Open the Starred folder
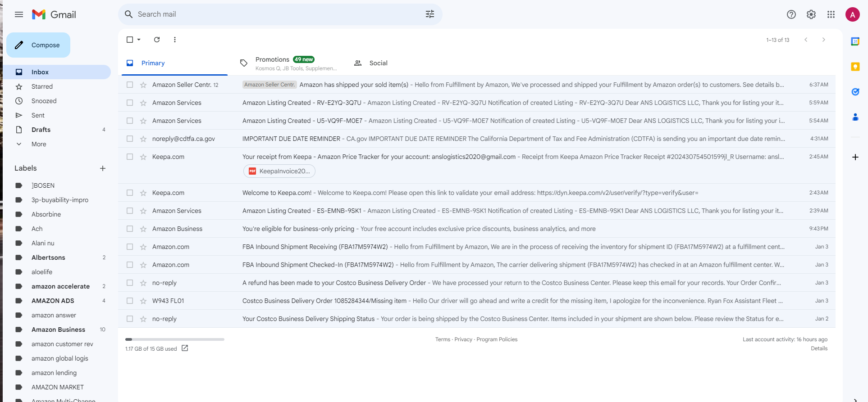Image resolution: width=868 pixels, height=402 pixels. [x=57, y=86]
